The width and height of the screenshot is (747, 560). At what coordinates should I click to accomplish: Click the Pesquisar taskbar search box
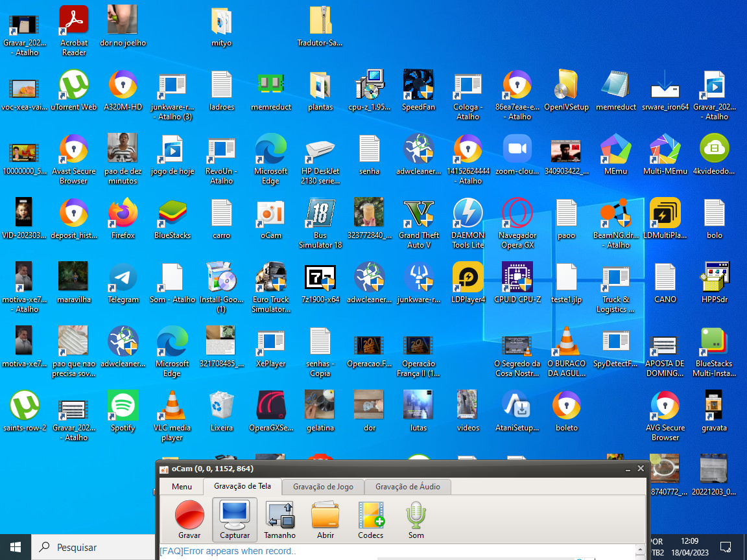point(93,547)
